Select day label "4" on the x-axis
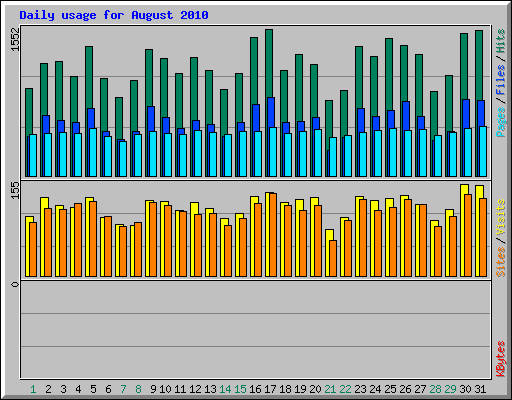This screenshot has height=400, width=512. 78,389
